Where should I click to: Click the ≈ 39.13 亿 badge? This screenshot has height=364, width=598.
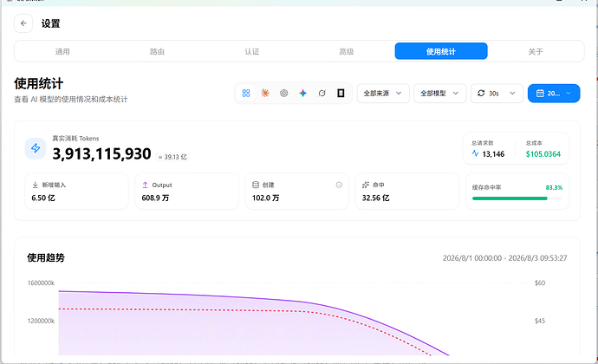172,157
